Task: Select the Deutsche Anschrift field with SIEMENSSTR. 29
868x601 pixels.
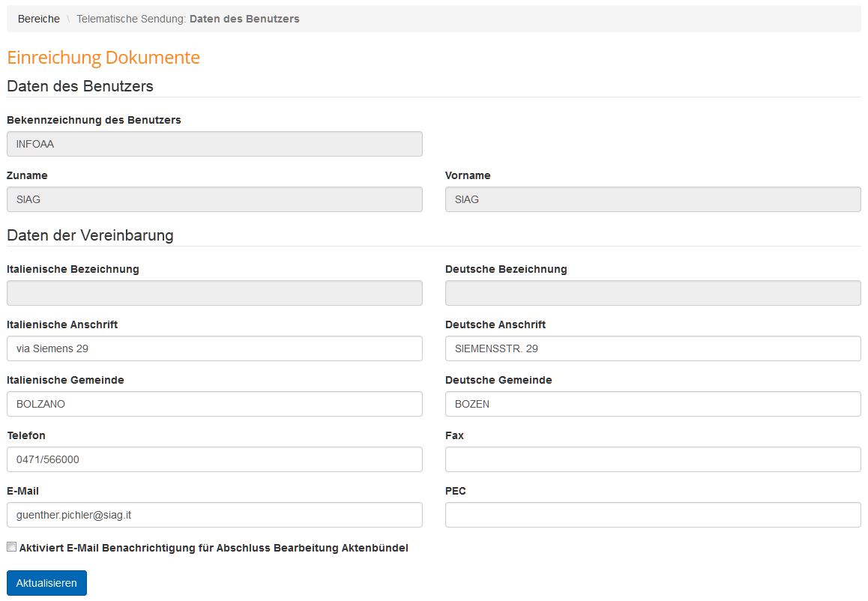Action: [x=652, y=348]
